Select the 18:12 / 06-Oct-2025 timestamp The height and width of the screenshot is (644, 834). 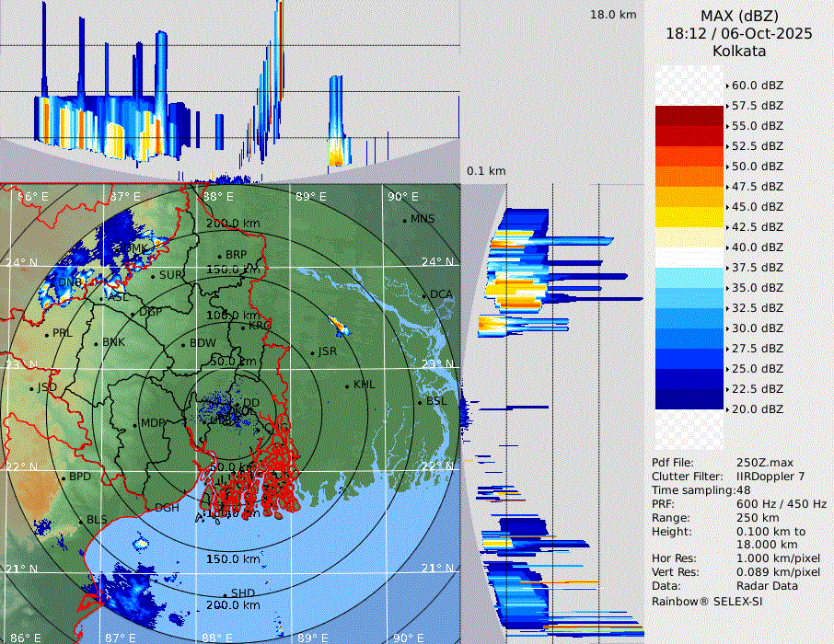pos(739,33)
